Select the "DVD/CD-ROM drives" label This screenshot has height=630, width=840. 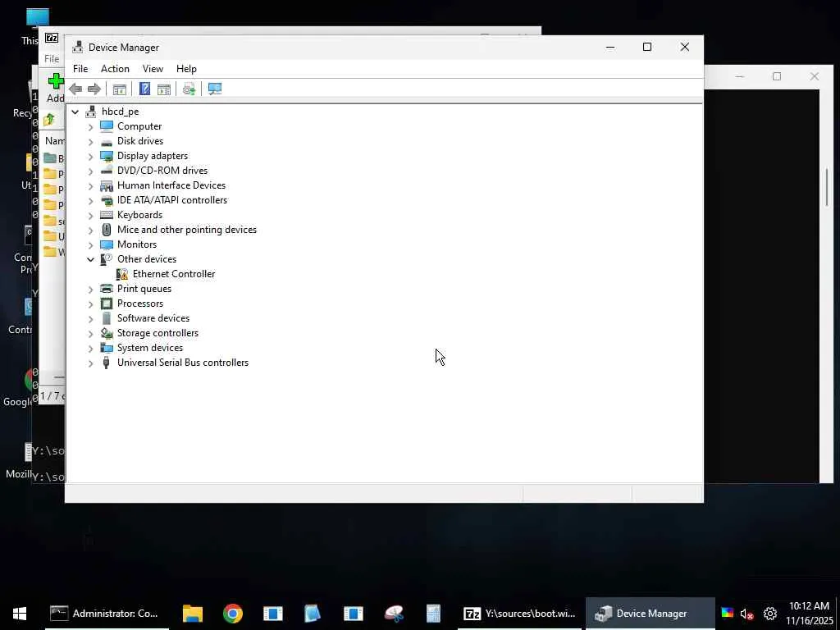pyautogui.click(x=162, y=171)
